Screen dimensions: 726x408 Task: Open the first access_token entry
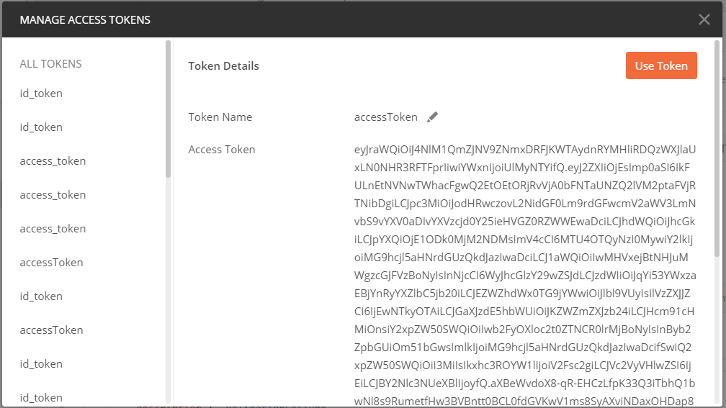point(52,160)
